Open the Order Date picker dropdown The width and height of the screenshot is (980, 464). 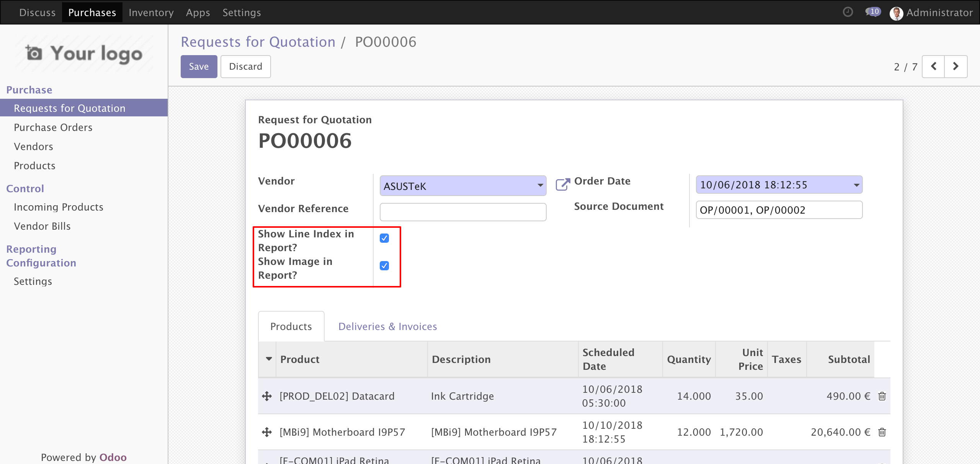coord(779,185)
